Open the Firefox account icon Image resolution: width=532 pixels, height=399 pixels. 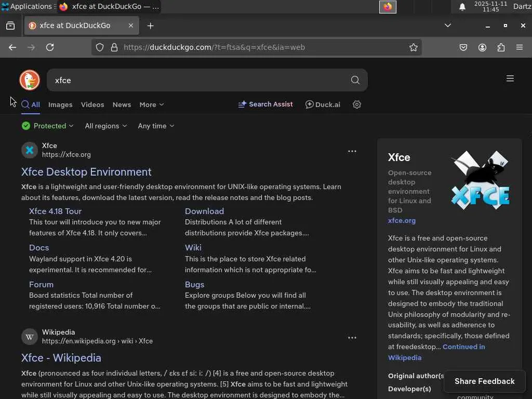[482, 47]
